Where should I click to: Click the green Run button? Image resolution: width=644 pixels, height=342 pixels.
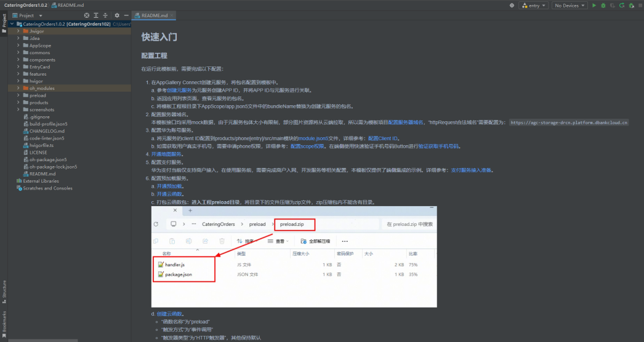(x=594, y=6)
